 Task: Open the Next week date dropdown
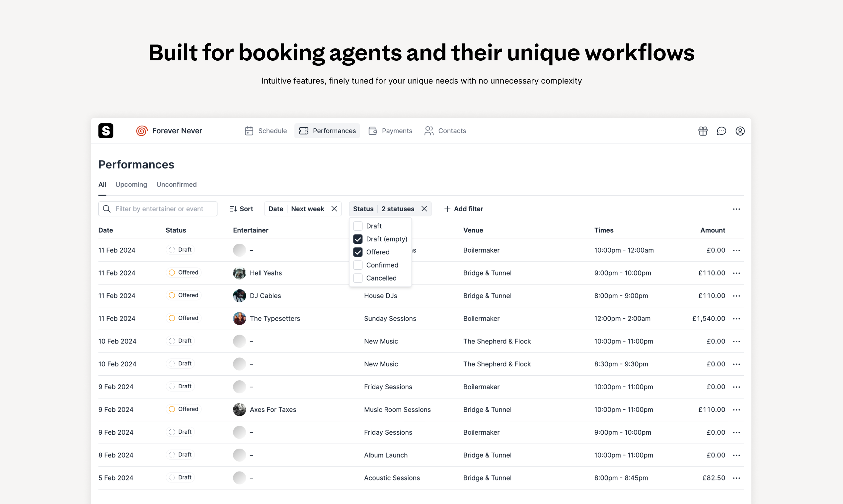pos(308,209)
